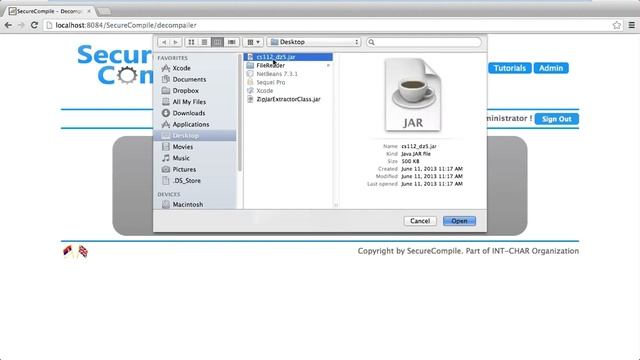Select ZipJarExtractorClass.jar file
The height and width of the screenshot is (360, 640).
tap(288, 99)
